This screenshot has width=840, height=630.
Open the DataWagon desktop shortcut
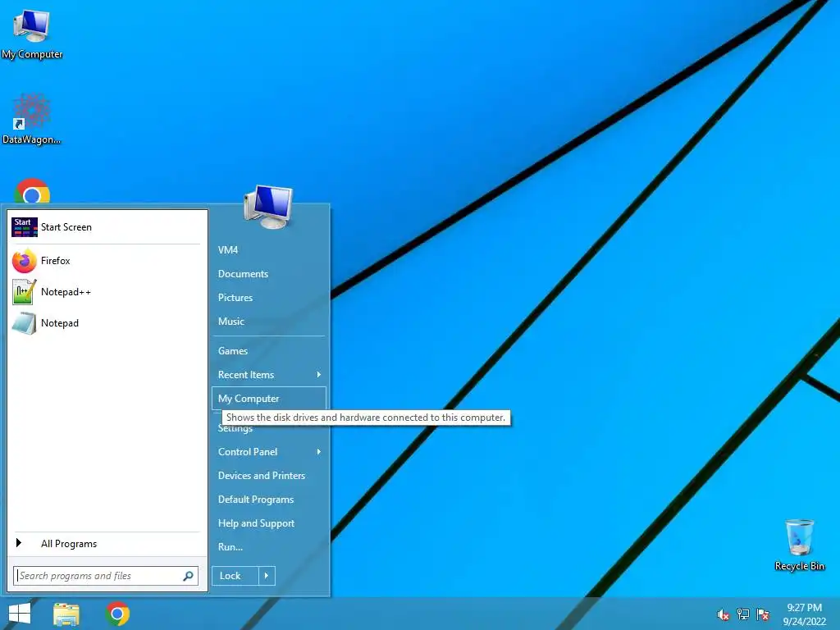[32, 119]
